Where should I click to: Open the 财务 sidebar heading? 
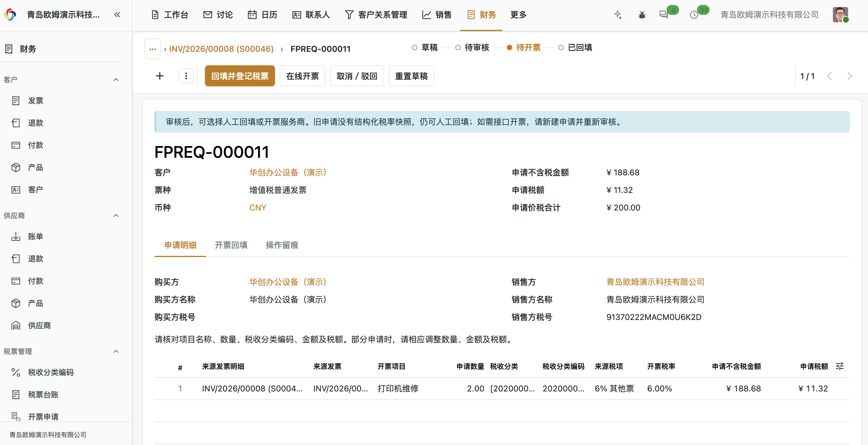click(28, 49)
